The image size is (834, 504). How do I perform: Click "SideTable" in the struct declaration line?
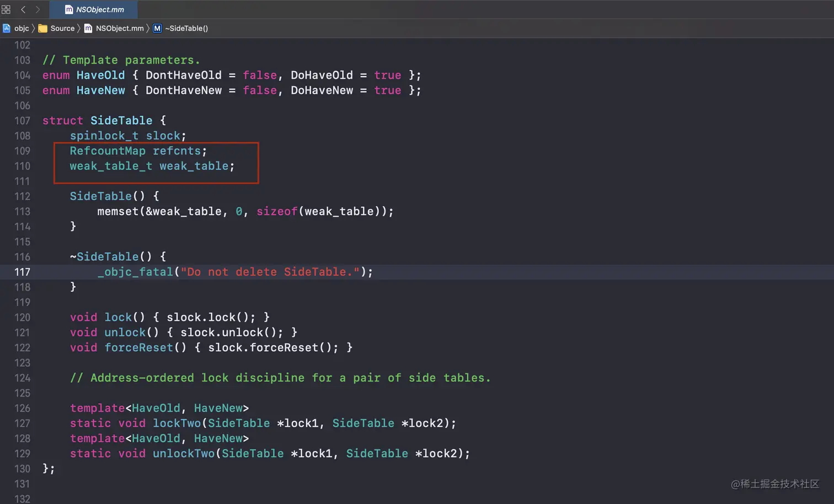click(x=121, y=120)
